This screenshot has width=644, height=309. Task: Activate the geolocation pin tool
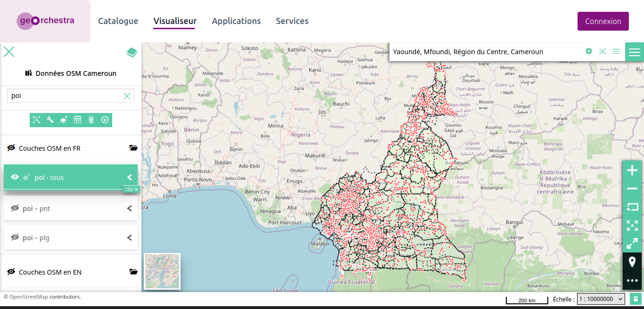click(632, 261)
